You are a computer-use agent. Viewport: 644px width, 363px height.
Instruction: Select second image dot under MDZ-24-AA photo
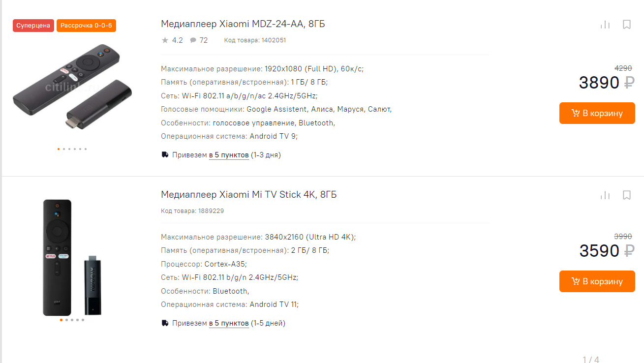pyautogui.click(x=64, y=149)
